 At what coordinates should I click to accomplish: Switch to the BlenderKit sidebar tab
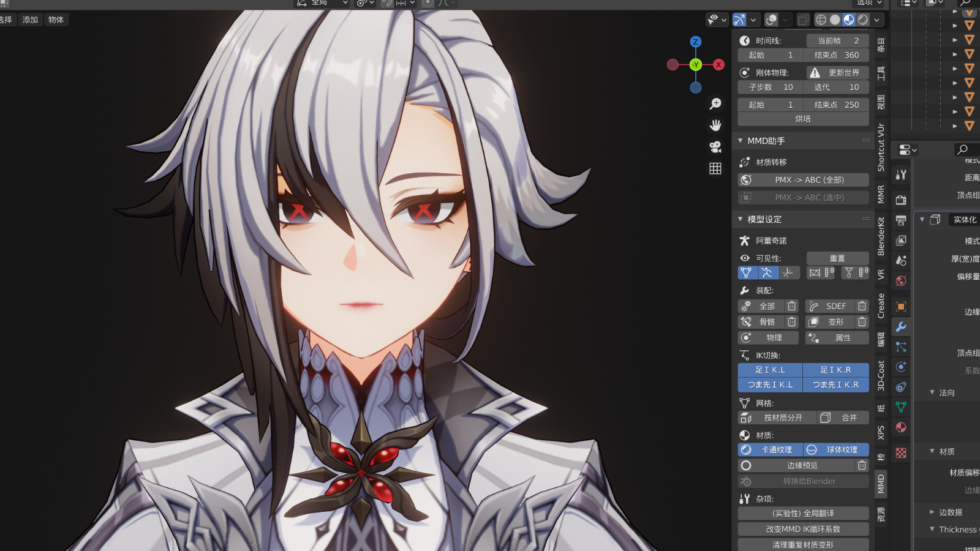[881, 236]
